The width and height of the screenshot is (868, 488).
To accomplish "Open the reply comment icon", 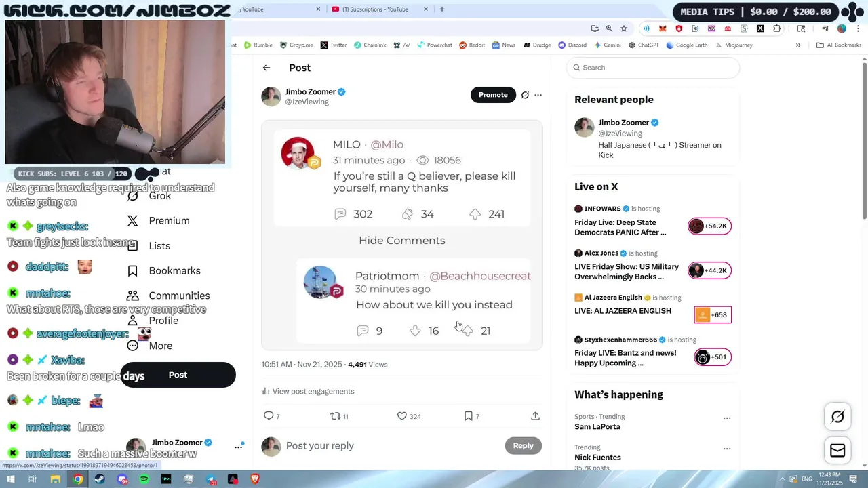I will (x=269, y=416).
